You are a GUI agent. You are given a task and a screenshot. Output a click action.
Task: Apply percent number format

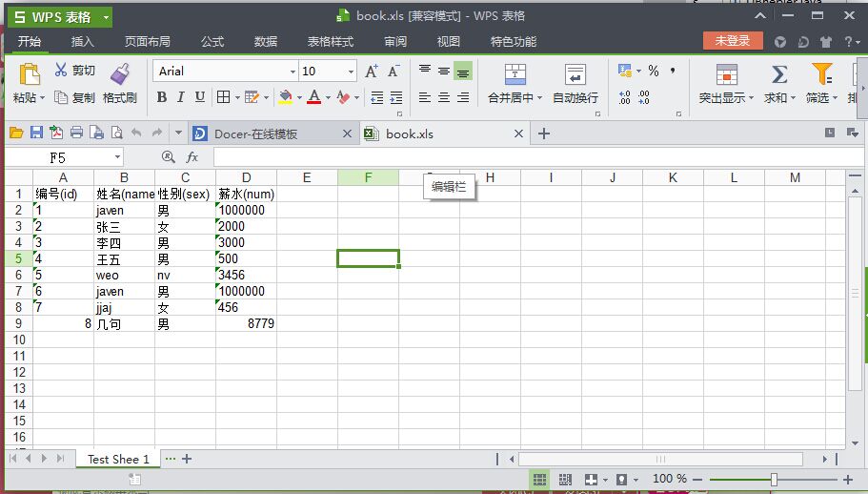click(654, 71)
